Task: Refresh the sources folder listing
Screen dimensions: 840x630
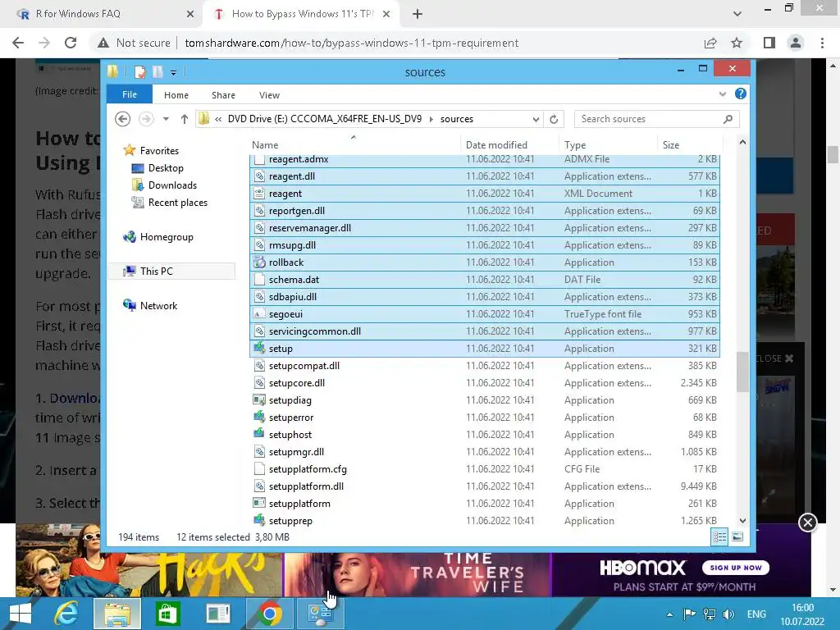Action: pyautogui.click(x=554, y=119)
